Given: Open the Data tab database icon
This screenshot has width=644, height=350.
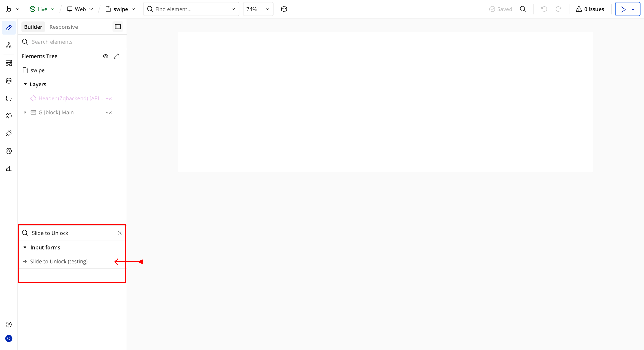Looking at the screenshot, I should pos(9,81).
